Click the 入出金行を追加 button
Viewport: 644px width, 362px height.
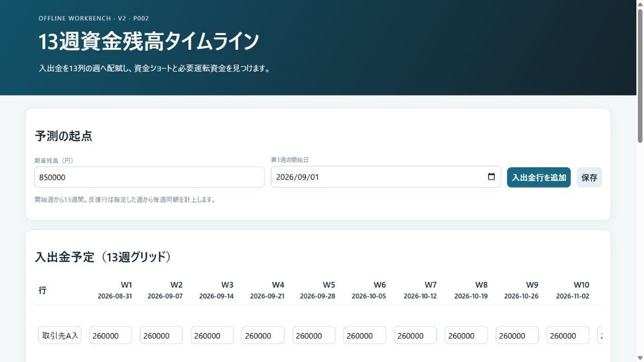click(538, 177)
